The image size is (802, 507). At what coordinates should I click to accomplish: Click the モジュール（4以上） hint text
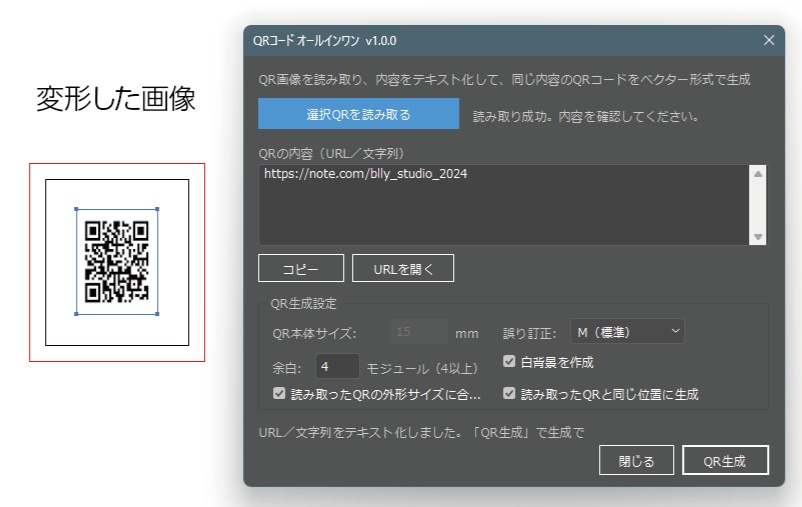pos(422,368)
